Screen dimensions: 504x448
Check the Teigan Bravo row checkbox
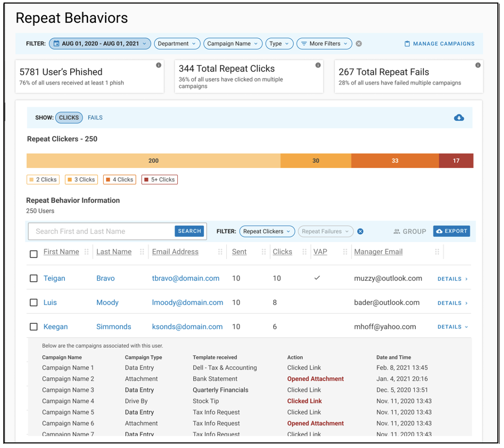pos(33,278)
